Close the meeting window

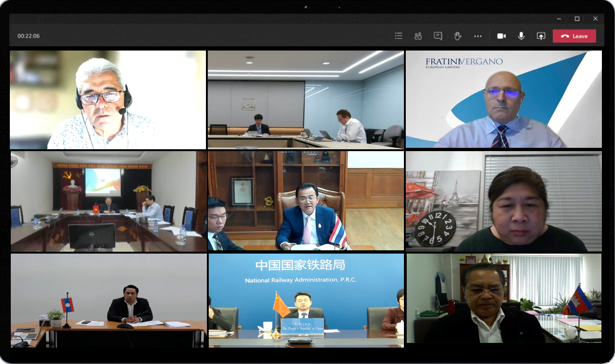point(595,19)
